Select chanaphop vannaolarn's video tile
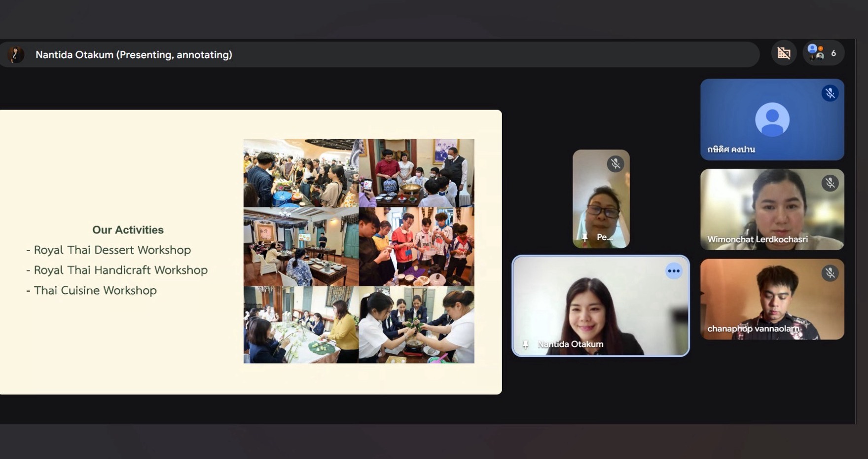 pos(772,299)
